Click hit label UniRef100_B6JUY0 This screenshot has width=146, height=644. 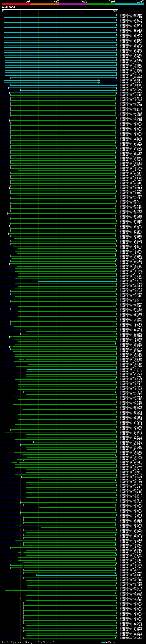pyautogui.click(x=131, y=201)
